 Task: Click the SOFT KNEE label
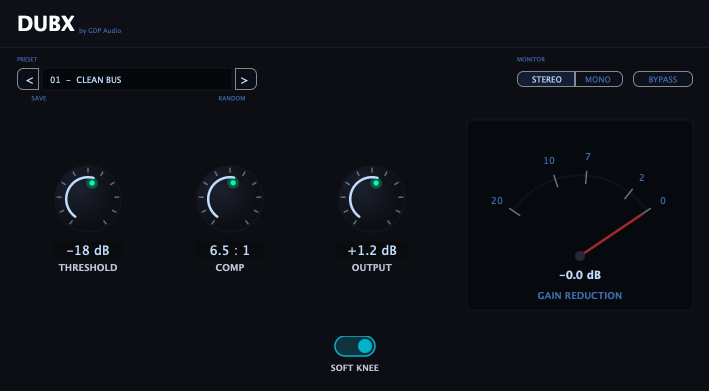355,368
